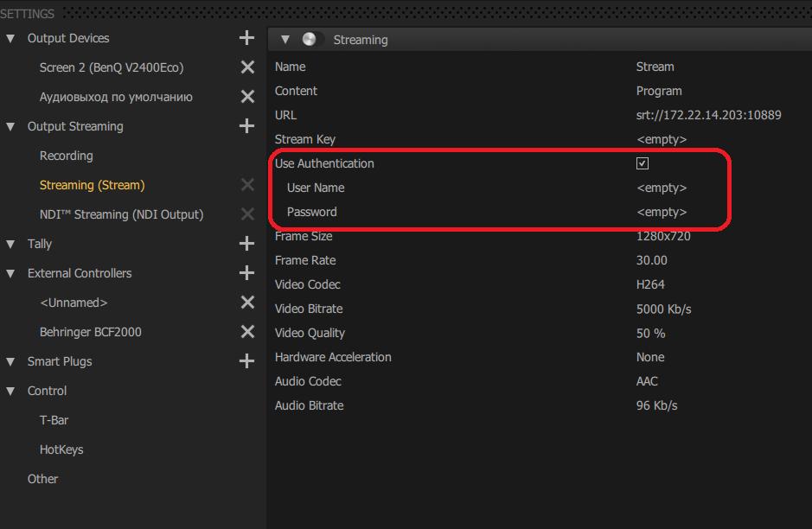Collapse the Smart Plugs section

pyautogui.click(x=10, y=361)
